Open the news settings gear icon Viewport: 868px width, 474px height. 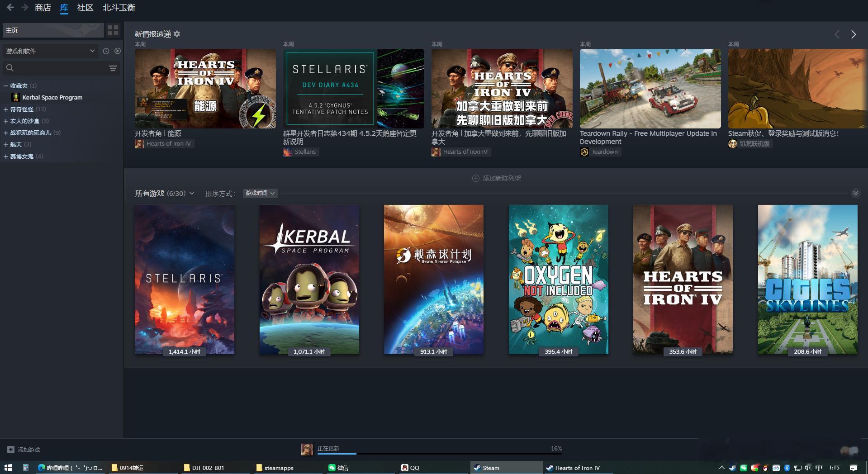(x=177, y=34)
